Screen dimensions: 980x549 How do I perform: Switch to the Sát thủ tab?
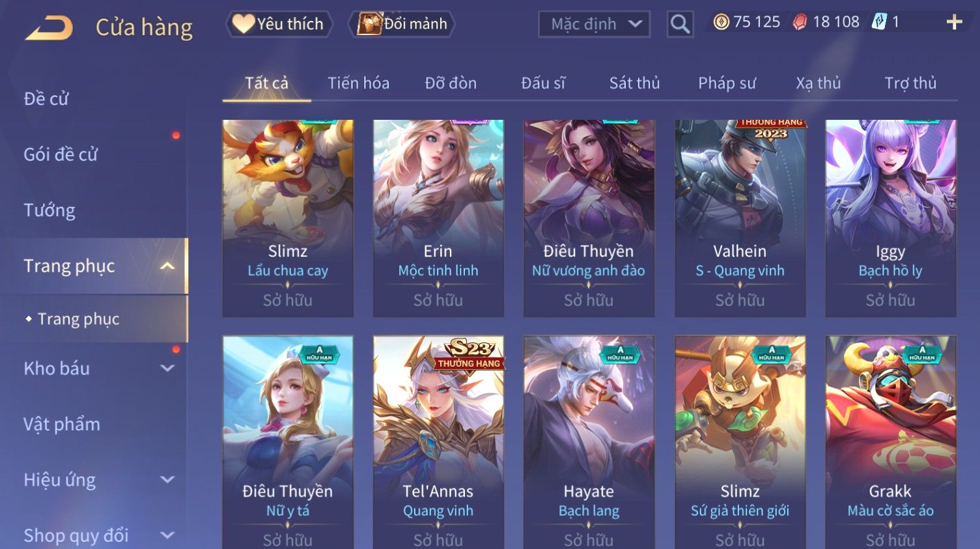click(x=634, y=83)
